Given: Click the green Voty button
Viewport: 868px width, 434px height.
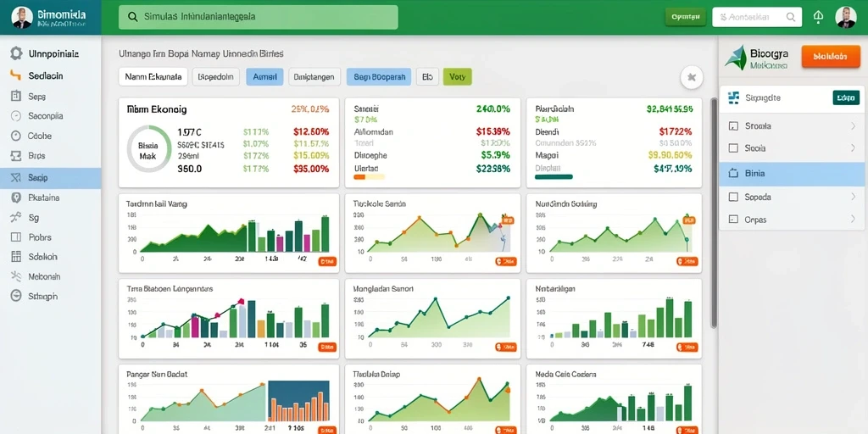Looking at the screenshot, I should 457,77.
